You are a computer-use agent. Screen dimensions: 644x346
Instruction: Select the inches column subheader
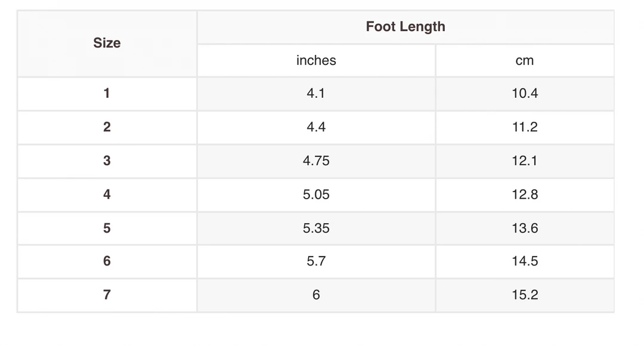(316, 60)
